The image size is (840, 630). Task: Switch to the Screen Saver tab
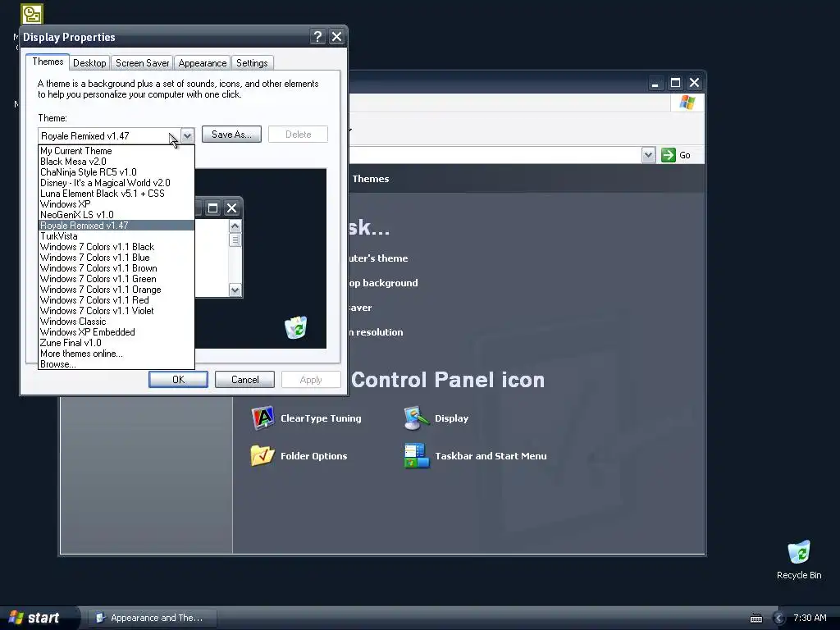pyautogui.click(x=143, y=63)
